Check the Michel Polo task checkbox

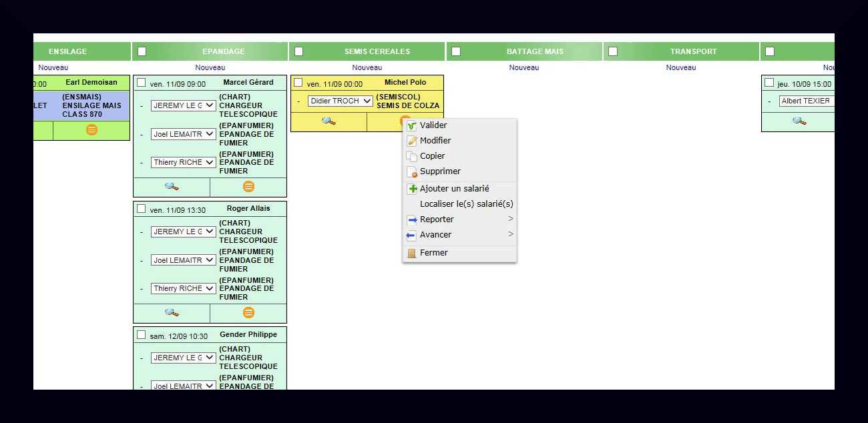point(298,83)
